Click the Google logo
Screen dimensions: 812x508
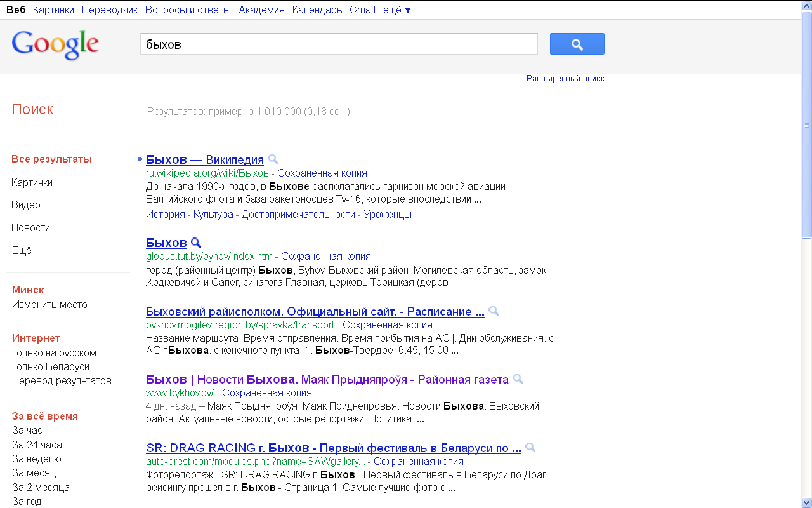point(55,44)
